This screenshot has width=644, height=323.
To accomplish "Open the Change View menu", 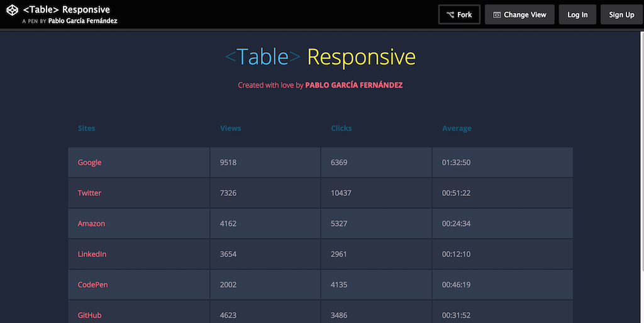I will [519, 14].
